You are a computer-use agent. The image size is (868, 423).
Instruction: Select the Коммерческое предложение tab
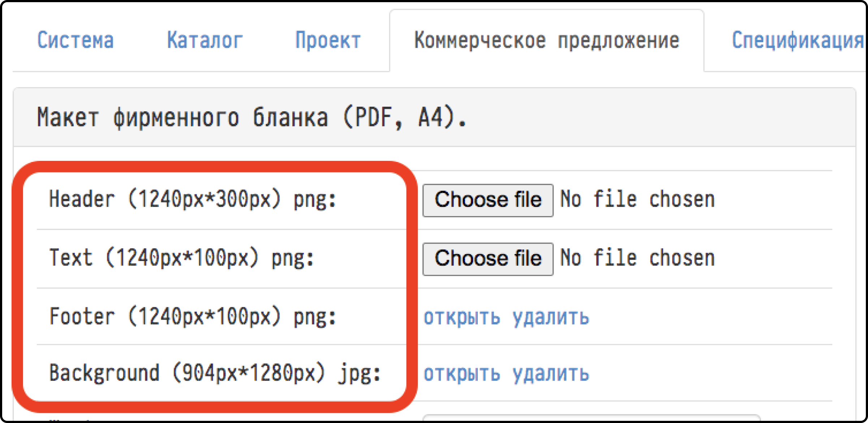(546, 40)
